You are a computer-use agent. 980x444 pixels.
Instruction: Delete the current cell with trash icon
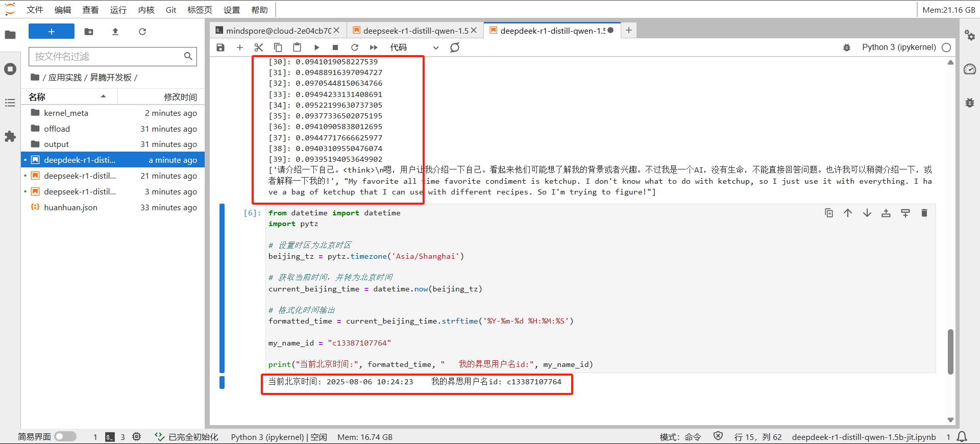[924, 213]
